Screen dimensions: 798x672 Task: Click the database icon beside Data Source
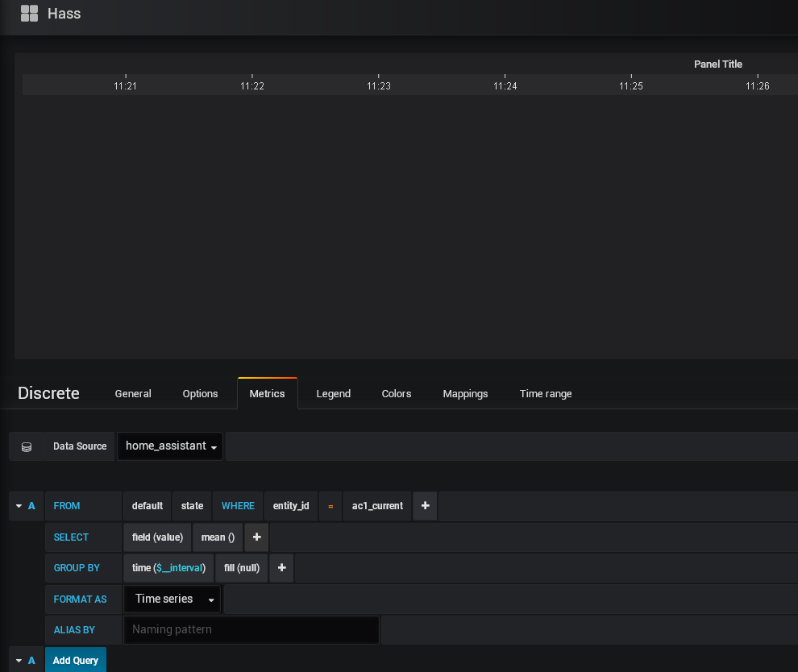click(x=26, y=446)
